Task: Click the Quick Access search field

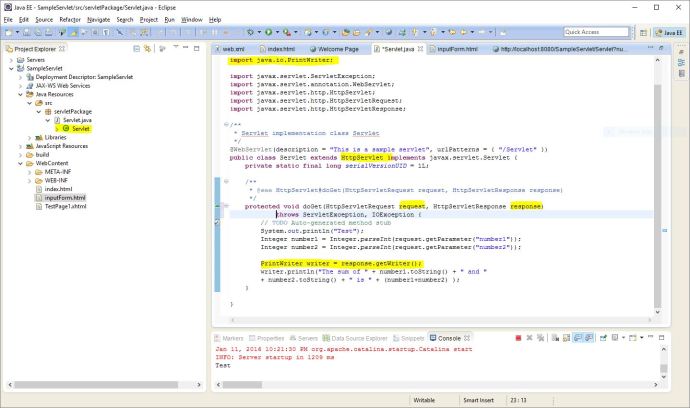Action: pyautogui.click(x=596, y=32)
